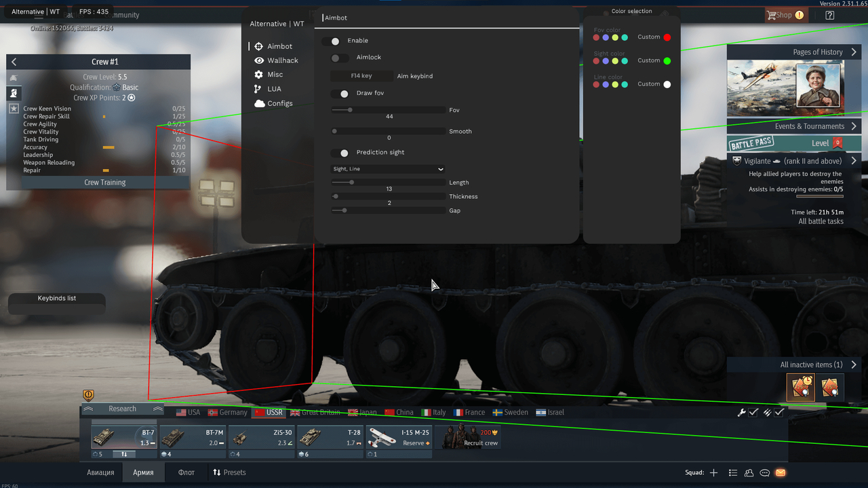Open the contacts people icon
This screenshot has width=868, height=488.
coord(749,473)
